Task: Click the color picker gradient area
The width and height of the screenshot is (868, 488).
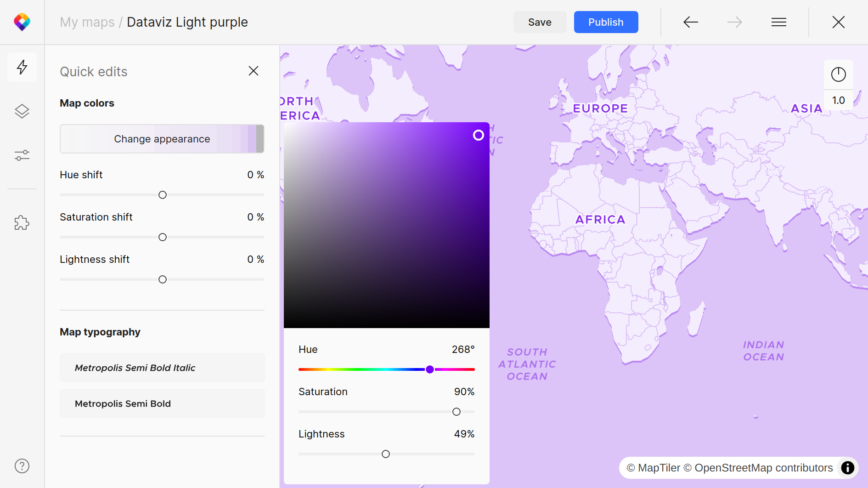Action: [x=386, y=225]
